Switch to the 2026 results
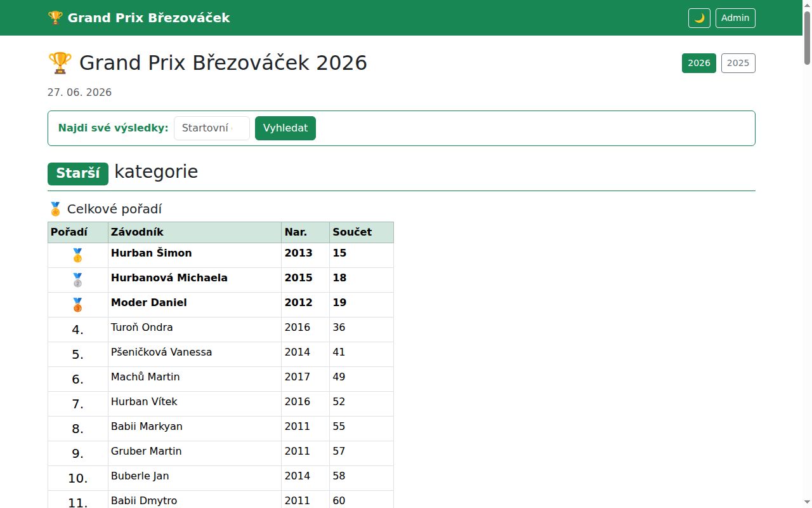The width and height of the screenshot is (812, 508). pos(699,63)
